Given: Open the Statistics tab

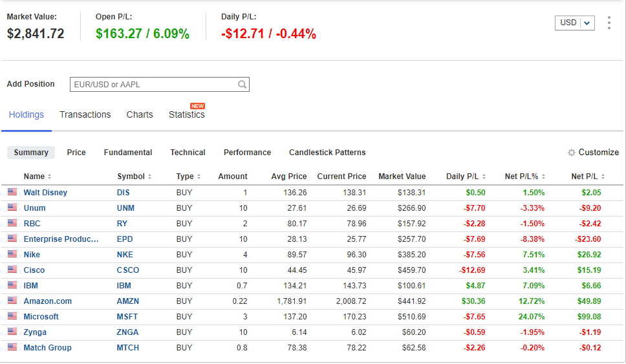Looking at the screenshot, I should 186,114.
